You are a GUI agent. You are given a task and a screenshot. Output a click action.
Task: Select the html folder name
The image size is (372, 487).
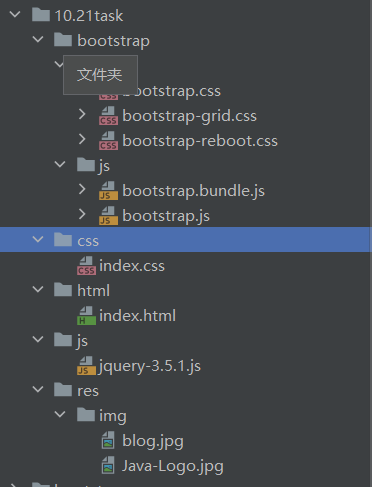point(94,290)
